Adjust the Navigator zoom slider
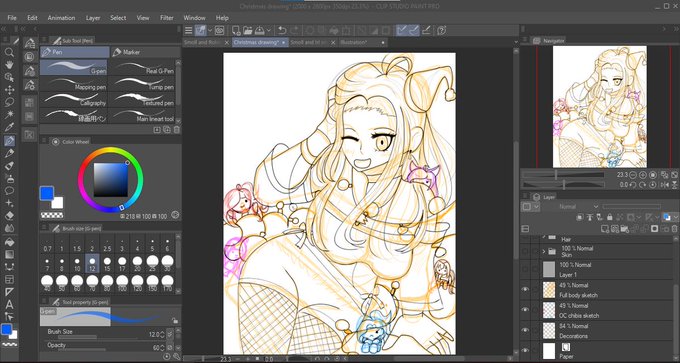The height and width of the screenshot is (363, 680). coord(563,175)
